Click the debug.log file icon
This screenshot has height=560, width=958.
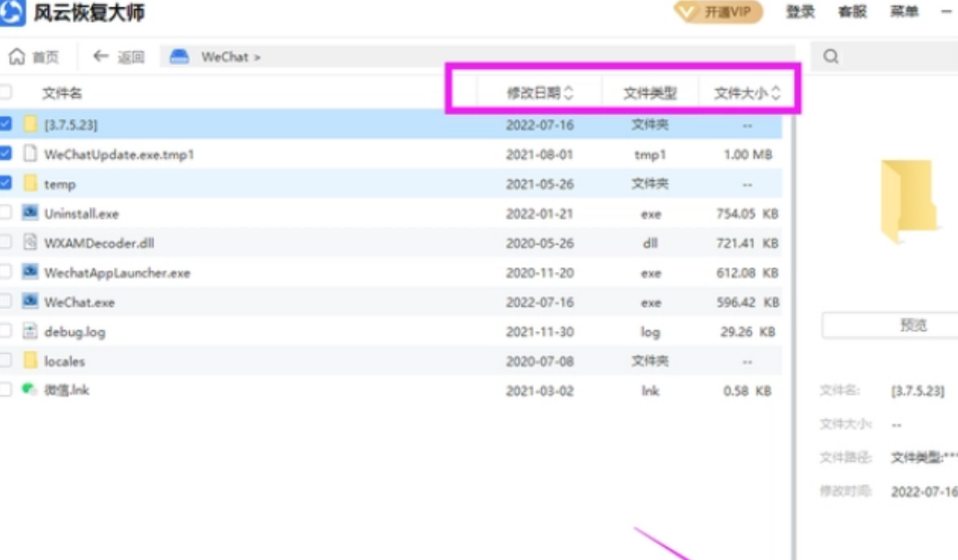pos(30,330)
